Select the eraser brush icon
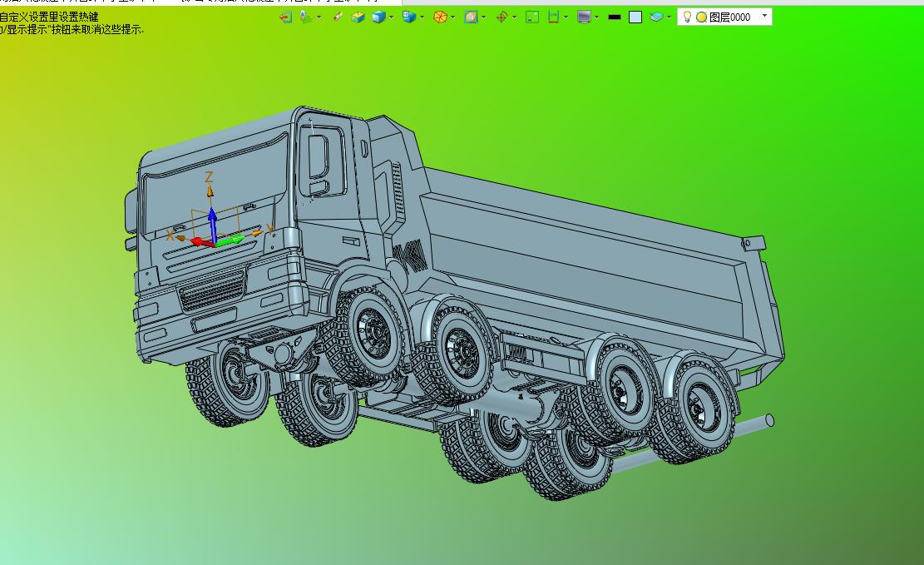The width and height of the screenshot is (924, 565). [x=338, y=17]
